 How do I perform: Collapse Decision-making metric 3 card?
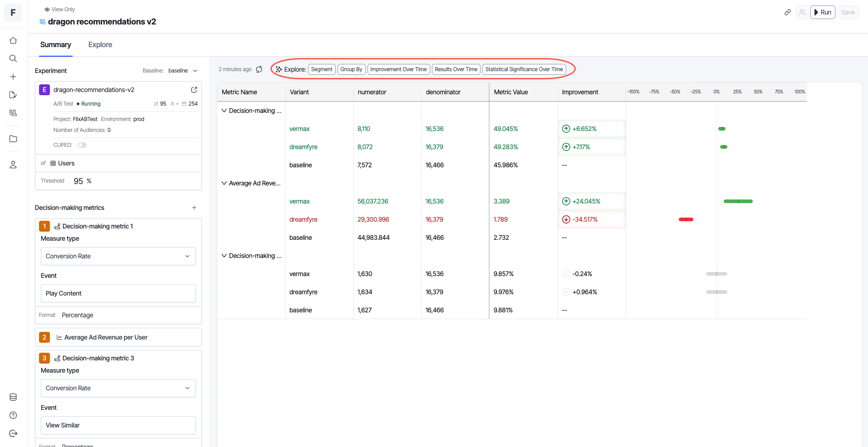[98, 358]
